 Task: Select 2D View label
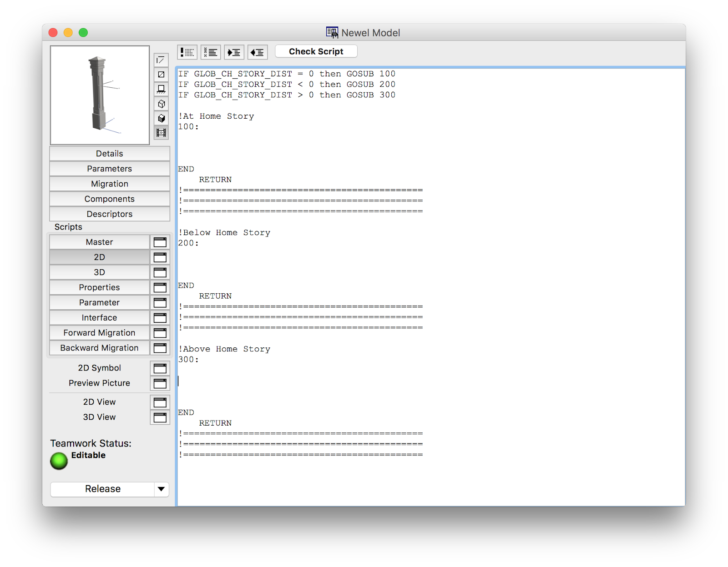99,402
